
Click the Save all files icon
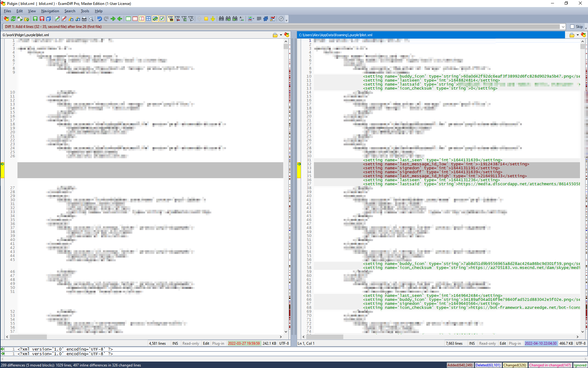point(49,19)
